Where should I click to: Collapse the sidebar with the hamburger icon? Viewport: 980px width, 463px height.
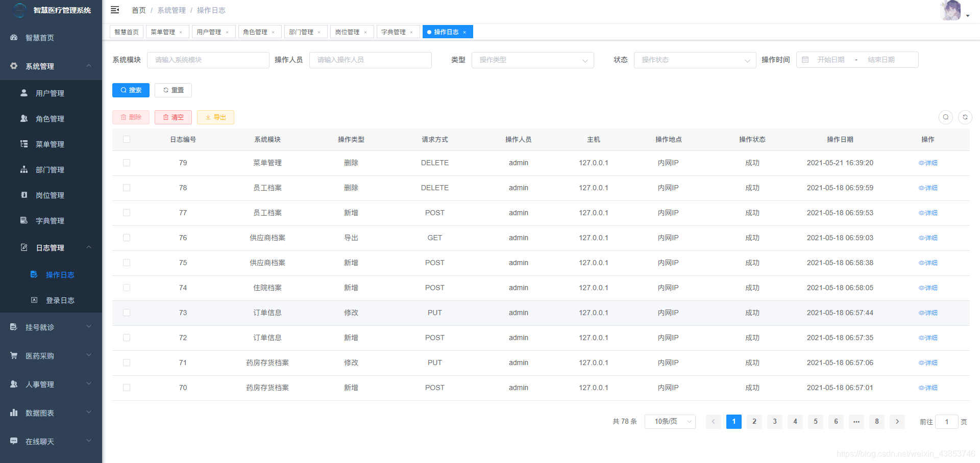pos(114,10)
